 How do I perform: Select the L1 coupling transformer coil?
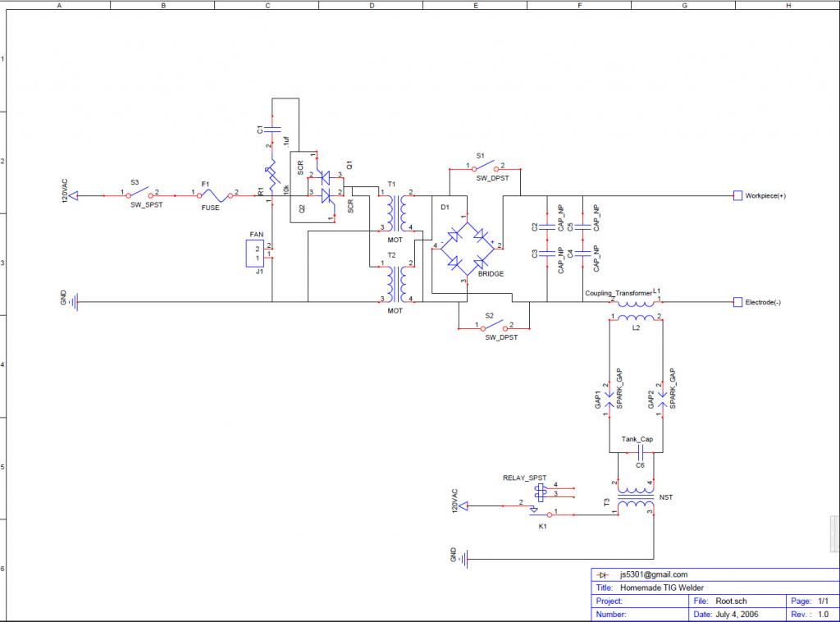[636, 304]
